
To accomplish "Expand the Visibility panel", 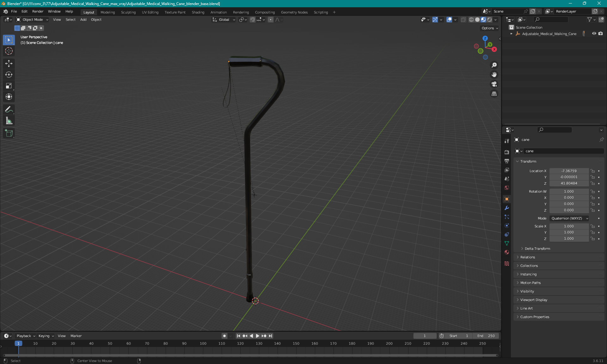I will (527, 291).
